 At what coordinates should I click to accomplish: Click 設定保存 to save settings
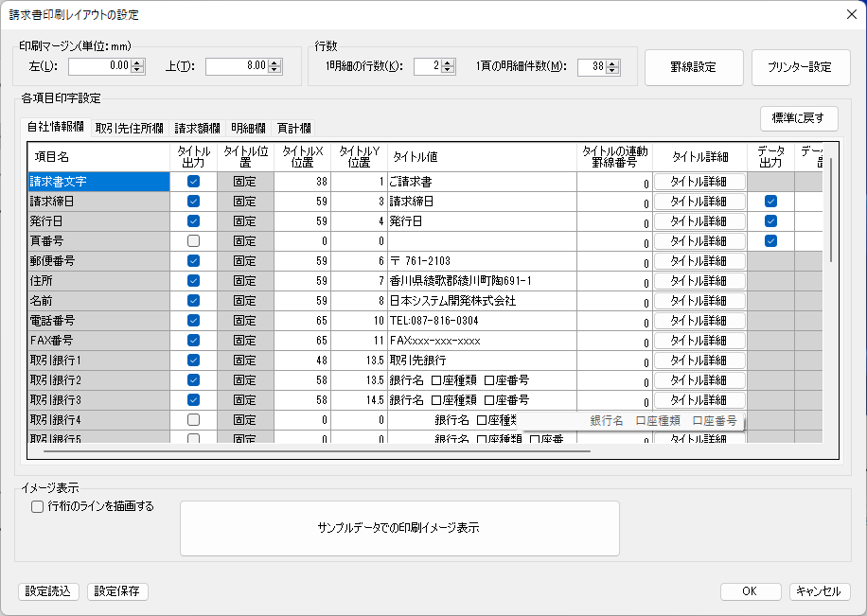click(116, 591)
